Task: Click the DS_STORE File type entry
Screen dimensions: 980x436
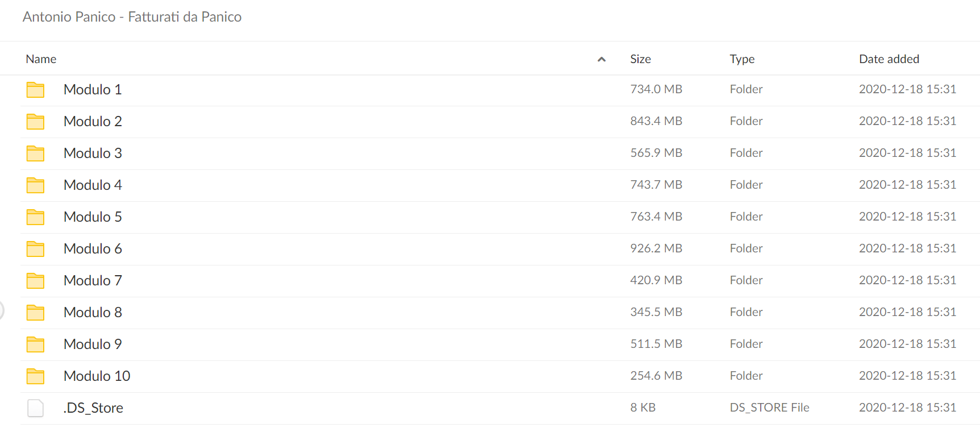Action: coord(769,408)
